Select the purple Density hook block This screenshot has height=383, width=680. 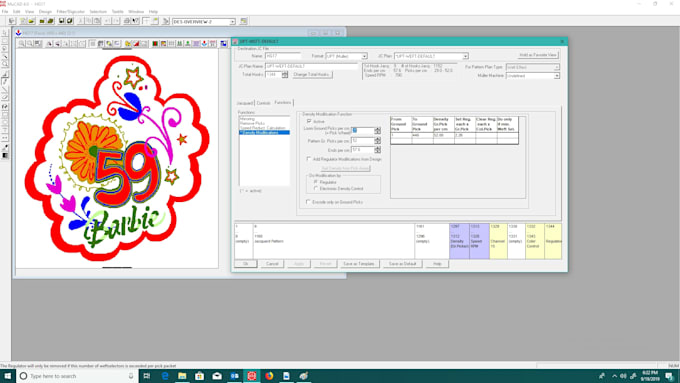pyautogui.click(x=459, y=241)
